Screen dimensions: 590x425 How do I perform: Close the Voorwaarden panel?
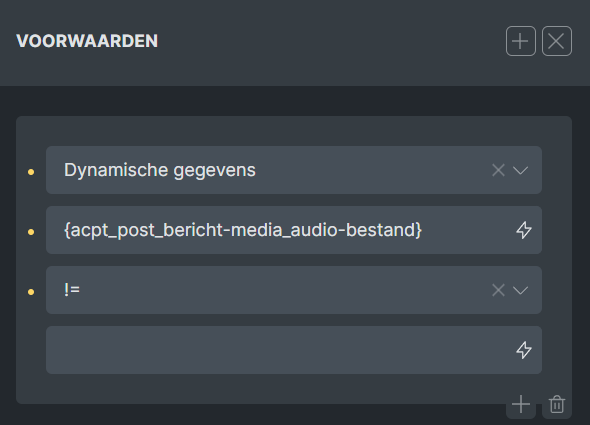(557, 41)
